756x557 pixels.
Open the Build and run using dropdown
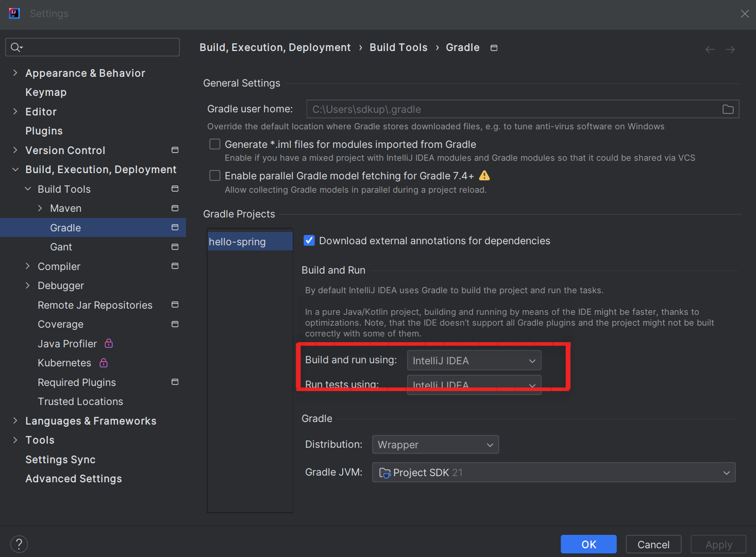click(474, 361)
